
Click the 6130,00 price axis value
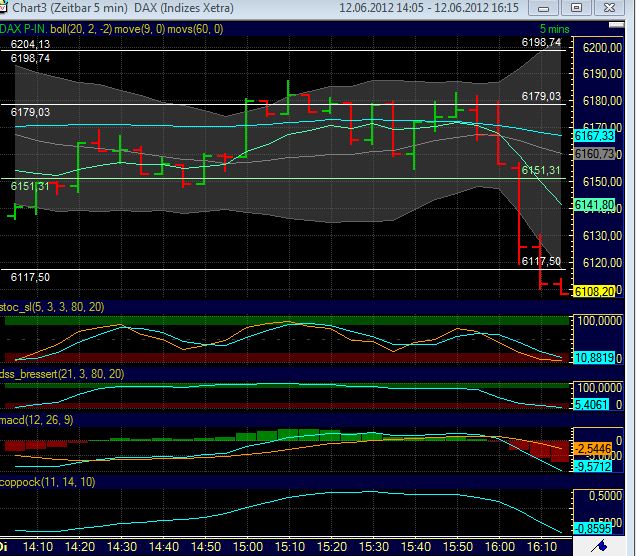click(602, 236)
